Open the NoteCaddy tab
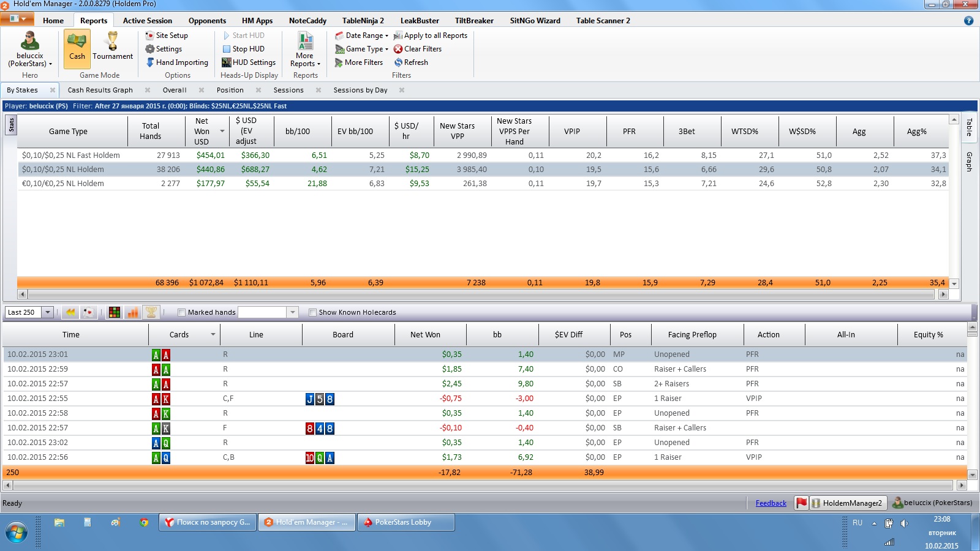Image resolution: width=980 pixels, height=551 pixels. [307, 20]
